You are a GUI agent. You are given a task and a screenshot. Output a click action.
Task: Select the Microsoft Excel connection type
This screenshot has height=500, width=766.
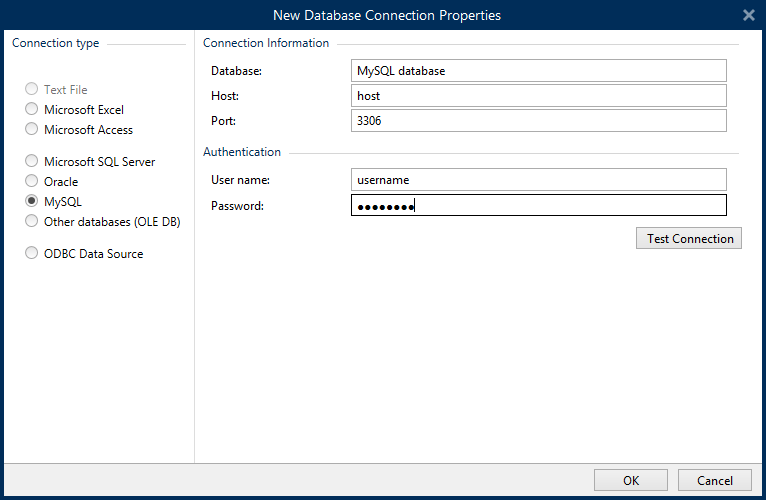[x=32, y=110]
